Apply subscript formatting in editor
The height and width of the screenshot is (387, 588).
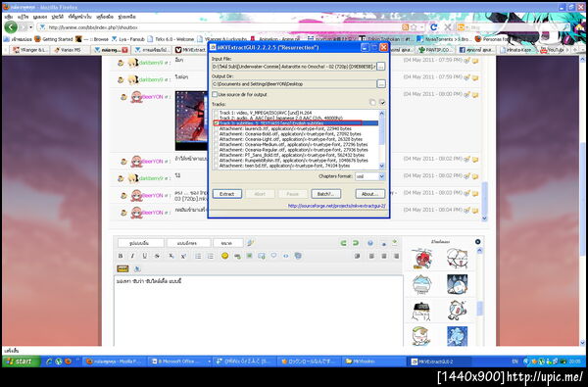[171, 256]
